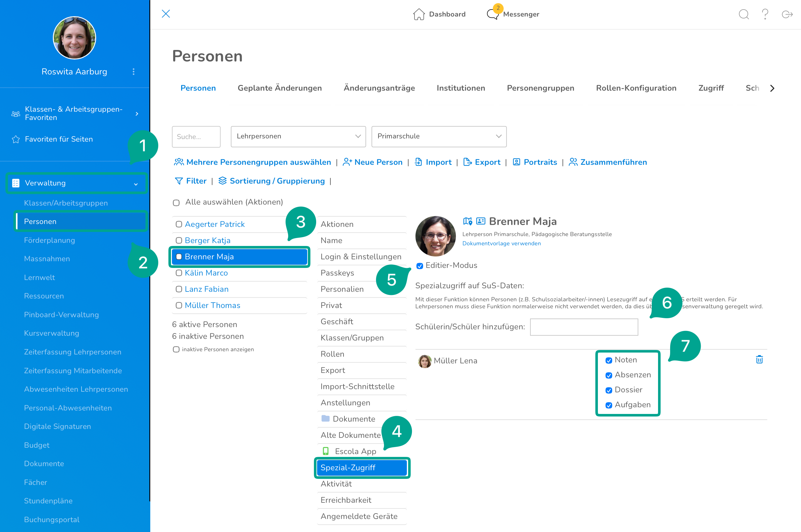Switch to the Geplante Änderungen tab
Screen dimensions: 801x532
click(280, 88)
